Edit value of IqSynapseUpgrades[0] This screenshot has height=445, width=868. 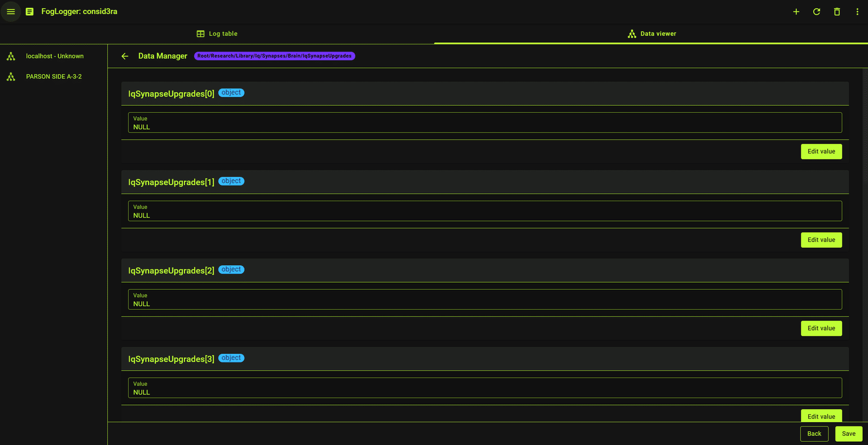point(821,151)
